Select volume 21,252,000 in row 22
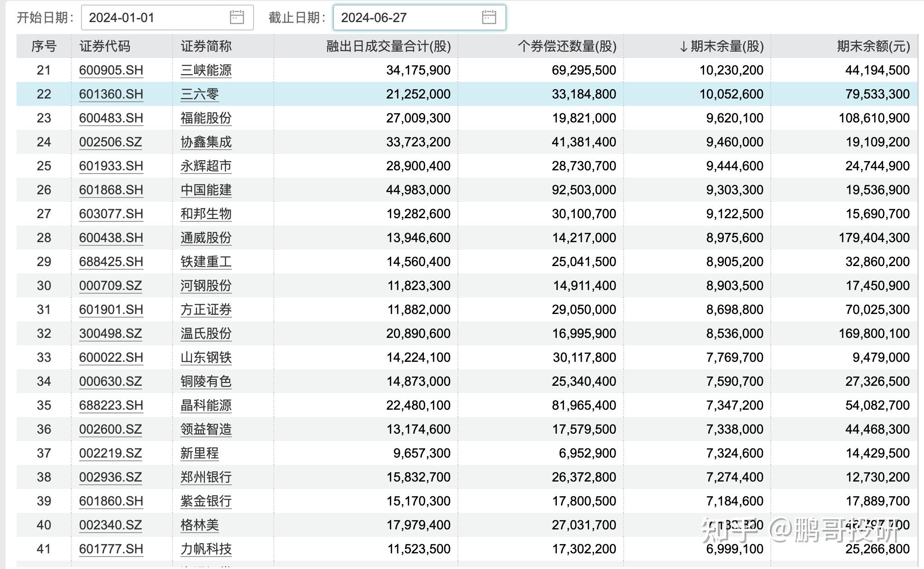924x569 pixels. click(418, 94)
